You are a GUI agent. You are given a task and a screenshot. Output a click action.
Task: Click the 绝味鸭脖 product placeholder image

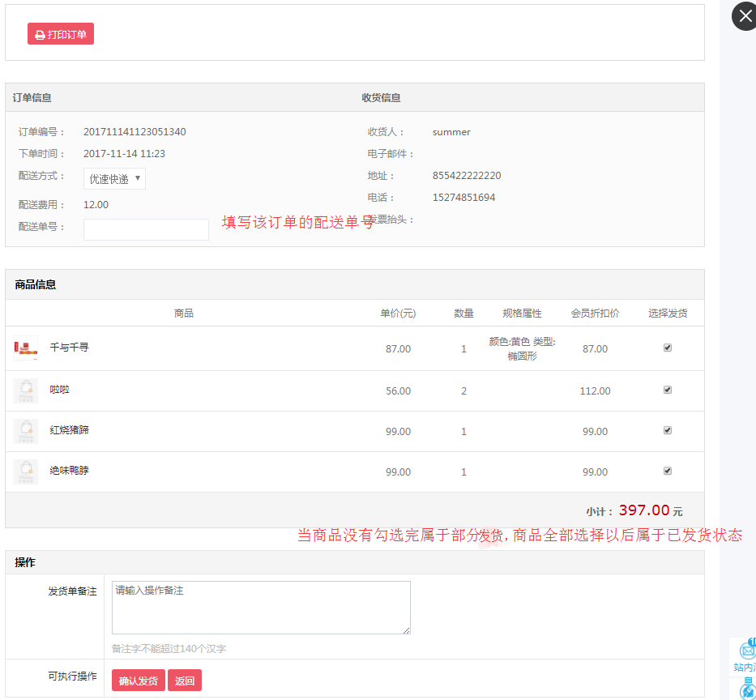pos(26,472)
